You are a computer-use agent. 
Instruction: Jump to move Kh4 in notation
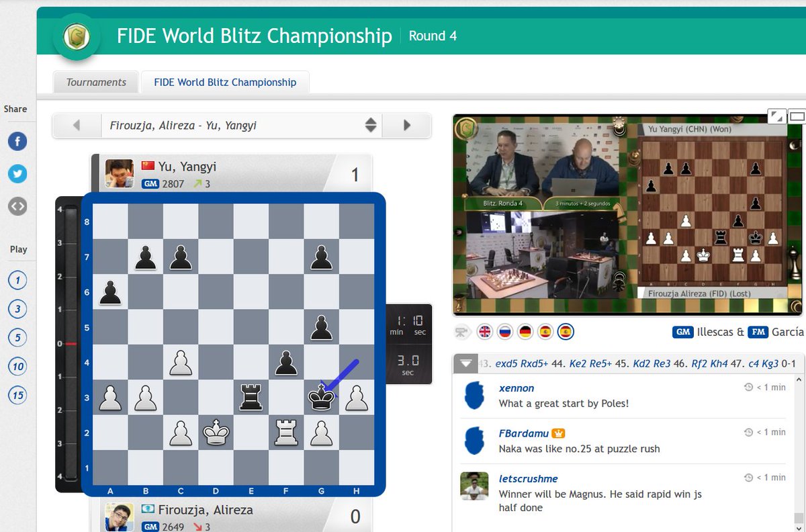click(719, 364)
